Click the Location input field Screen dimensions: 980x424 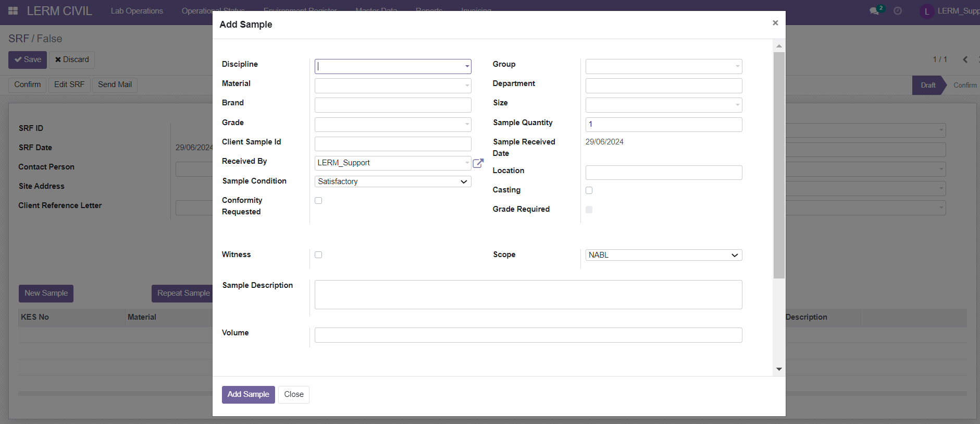(x=664, y=173)
